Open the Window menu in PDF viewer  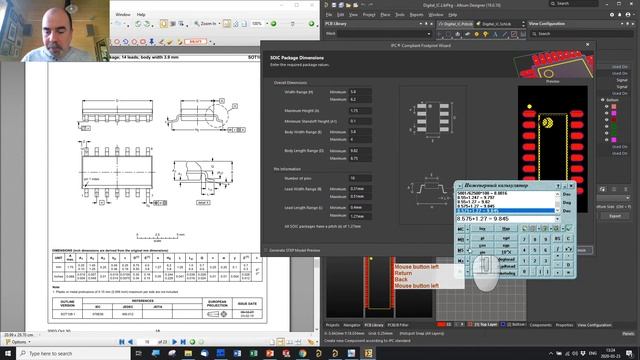(x=123, y=14)
